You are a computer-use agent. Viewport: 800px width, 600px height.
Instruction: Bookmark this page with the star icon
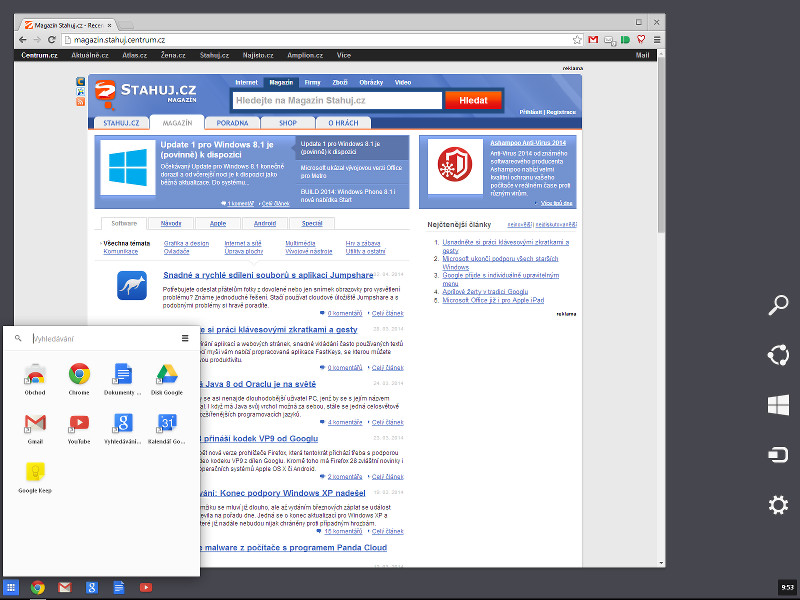point(577,40)
